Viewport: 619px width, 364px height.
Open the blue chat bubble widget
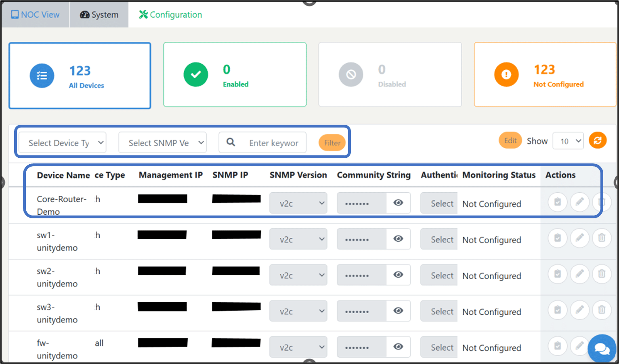602,349
